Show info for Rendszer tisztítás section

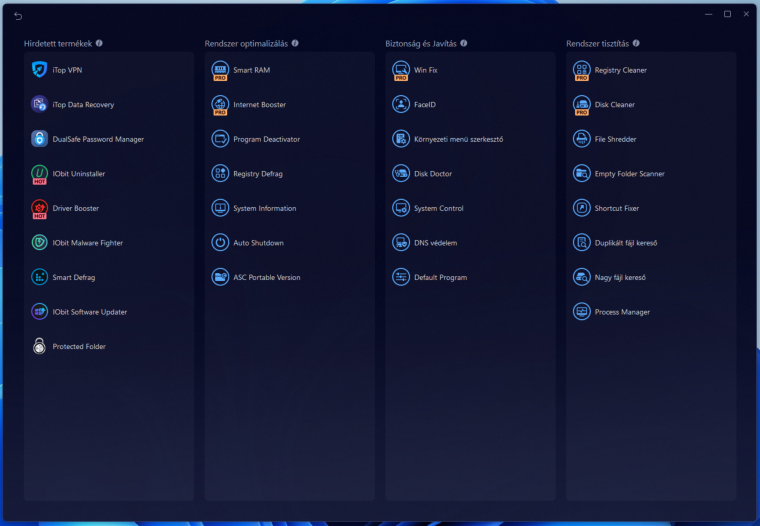click(637, 44)
